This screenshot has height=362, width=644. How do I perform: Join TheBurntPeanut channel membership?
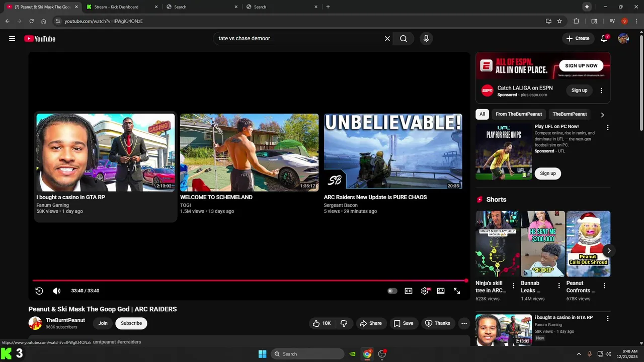coord(103,323)
